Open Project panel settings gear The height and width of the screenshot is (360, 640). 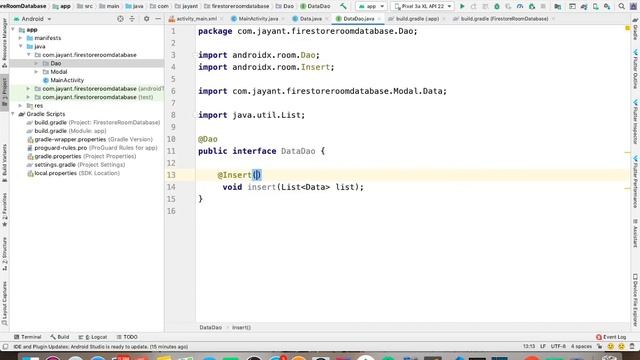click(x=146, y=19)
